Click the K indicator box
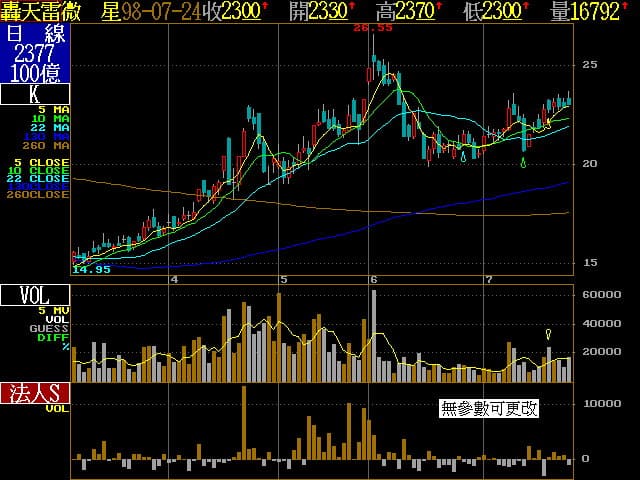The height and width of the screenshot is (480, 640). [x=35, y=95]
